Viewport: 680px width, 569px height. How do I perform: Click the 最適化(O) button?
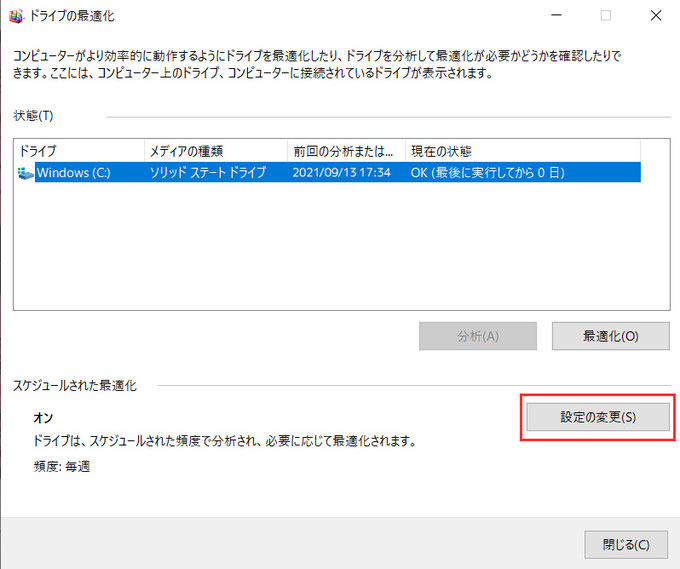[611, 336]
